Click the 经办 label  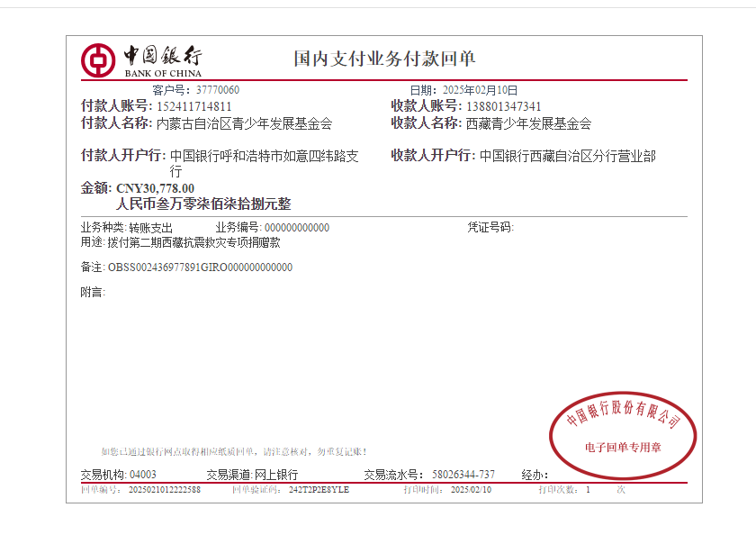coord(535,475)
